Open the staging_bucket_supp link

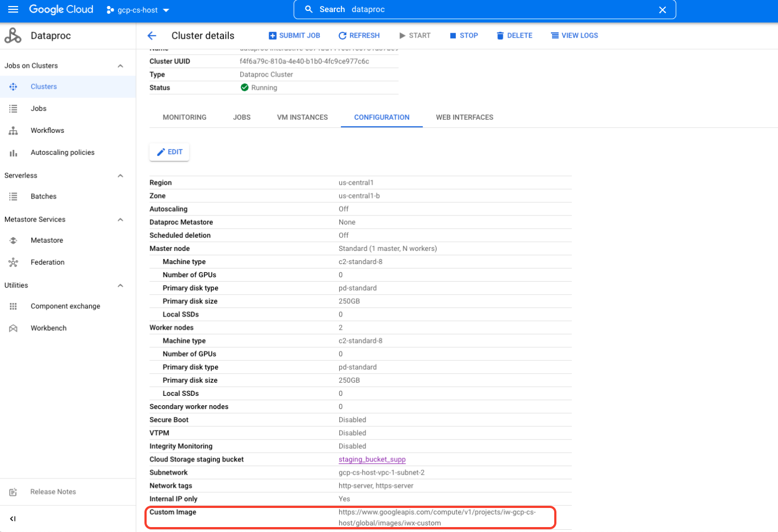[x=372, y=460]
